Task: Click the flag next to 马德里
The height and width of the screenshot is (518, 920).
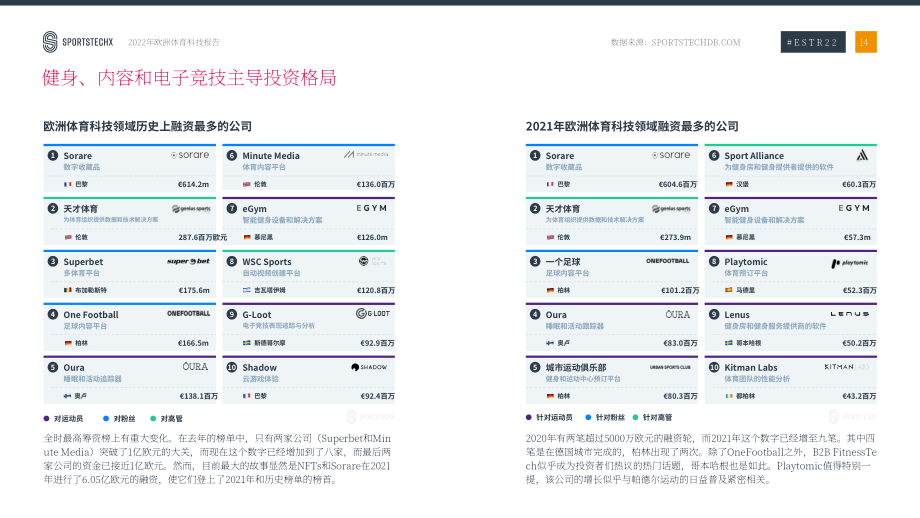Action: (729, 290)
